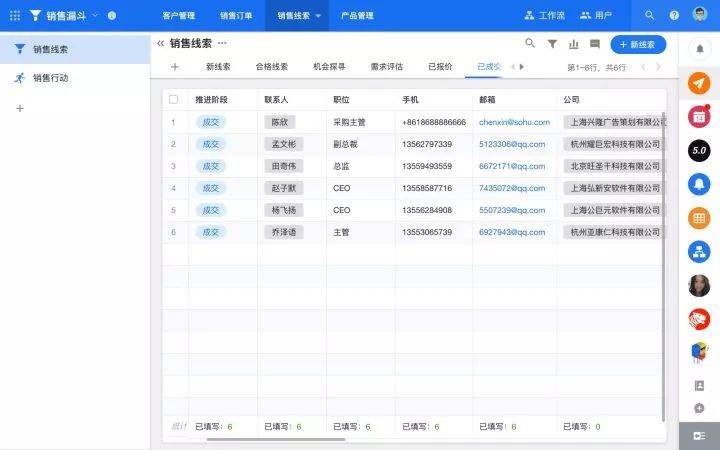
Task: Click the search icon above the table
Action: coord(530,44)
